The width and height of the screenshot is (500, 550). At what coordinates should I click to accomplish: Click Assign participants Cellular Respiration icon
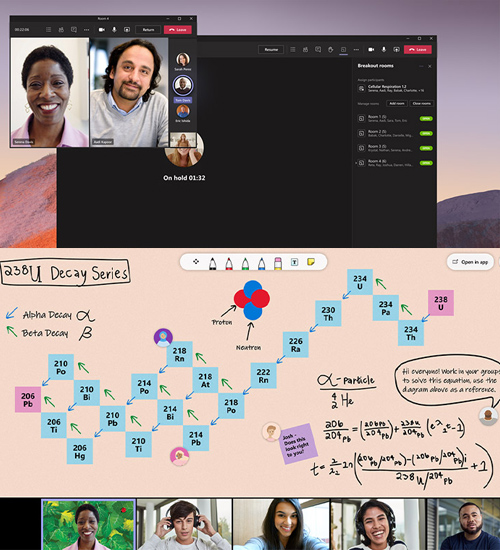point(361,88)
